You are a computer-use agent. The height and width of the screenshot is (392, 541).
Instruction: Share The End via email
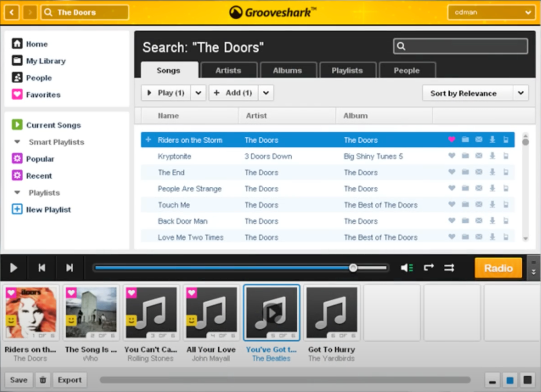click(x=479, y=172)
